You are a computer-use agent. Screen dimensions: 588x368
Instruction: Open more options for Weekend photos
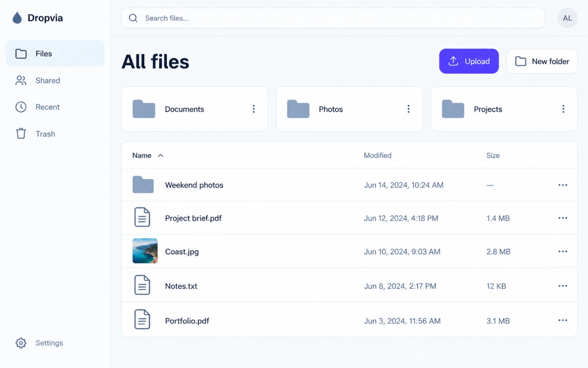tap(563, 185)
